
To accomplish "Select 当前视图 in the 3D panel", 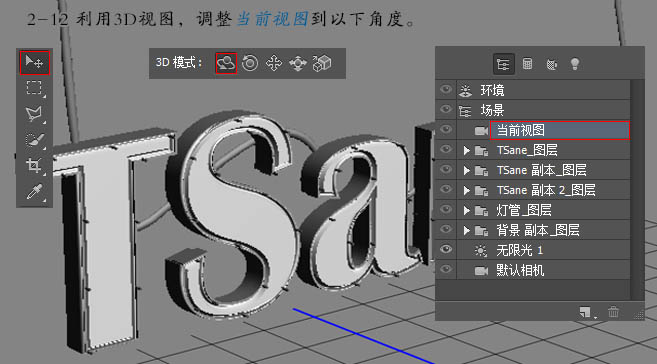I will tap(560, 130).
